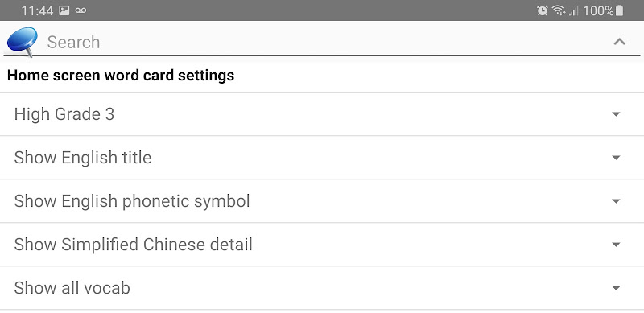Collapse the panel with the up chevron
This screenshot has height=313, width=644.
coord(619,42)
